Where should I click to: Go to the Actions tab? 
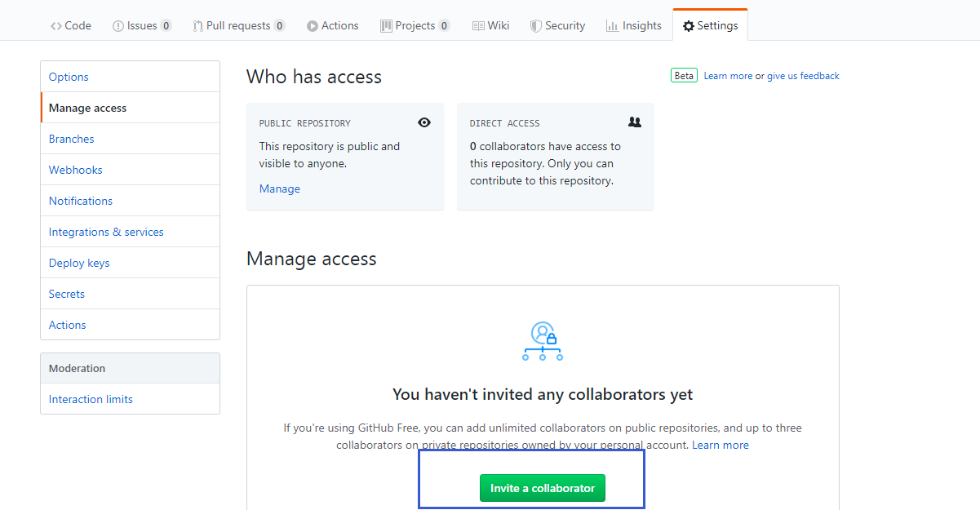click(333, 25)
